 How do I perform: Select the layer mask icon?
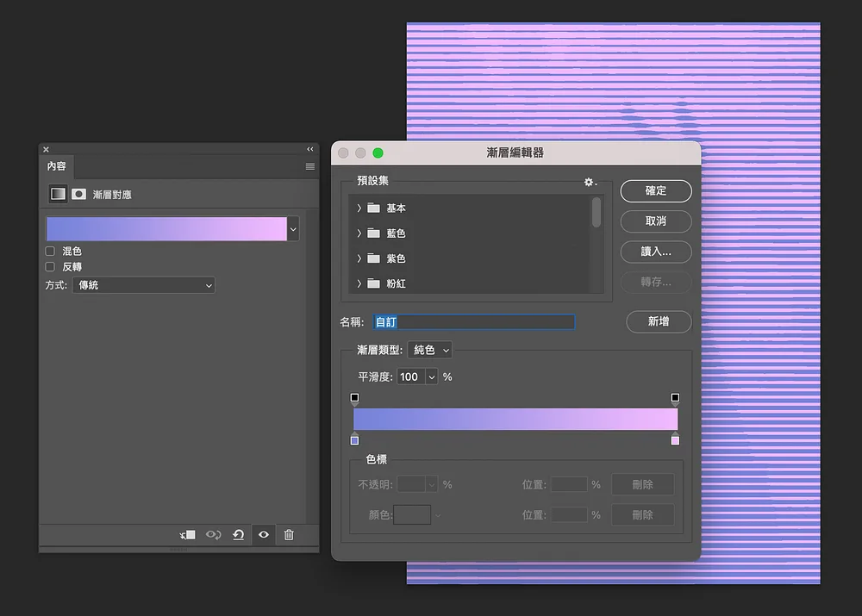78,194
